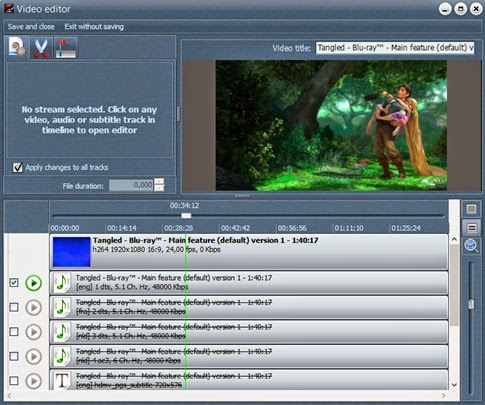Click the 01:25:24 timeline ruler mark
Image resolution: width=485 pixels, height=405 pixels.
click(406, 228)
